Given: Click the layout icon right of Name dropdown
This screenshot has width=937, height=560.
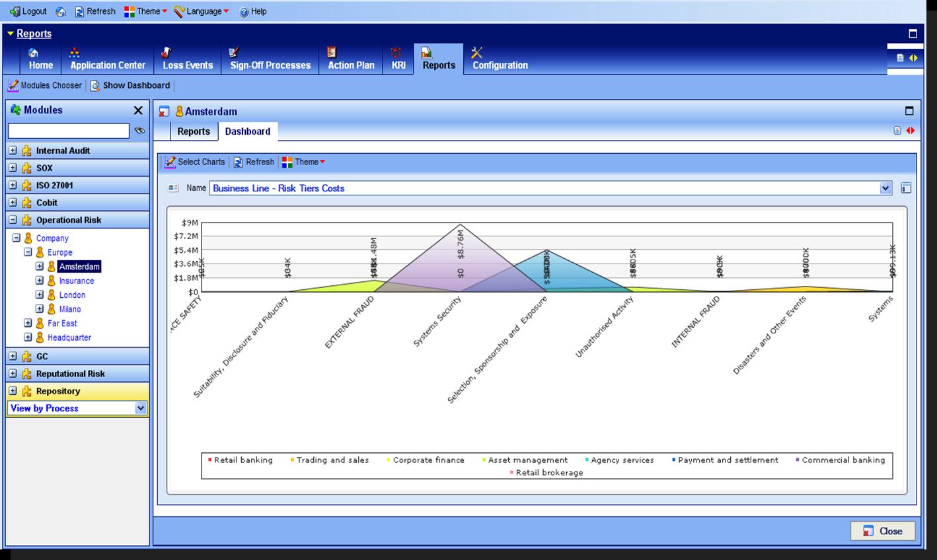Looking at the screenshot, I should [x=906, y=188].
